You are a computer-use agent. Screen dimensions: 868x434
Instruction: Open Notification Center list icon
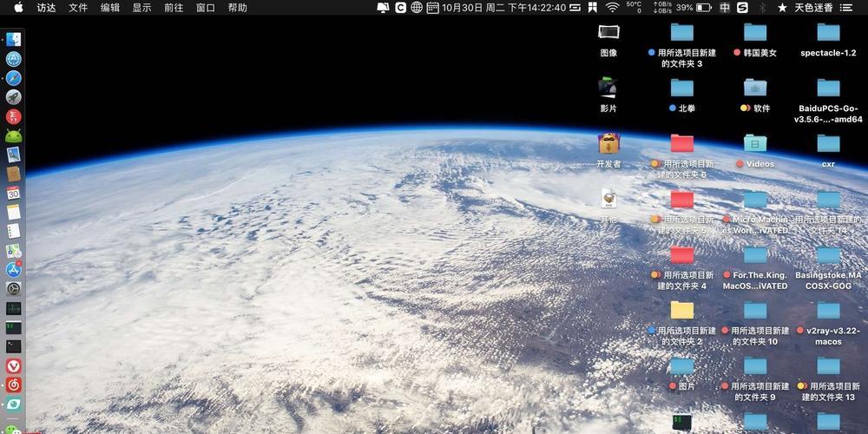coord(845,7)
